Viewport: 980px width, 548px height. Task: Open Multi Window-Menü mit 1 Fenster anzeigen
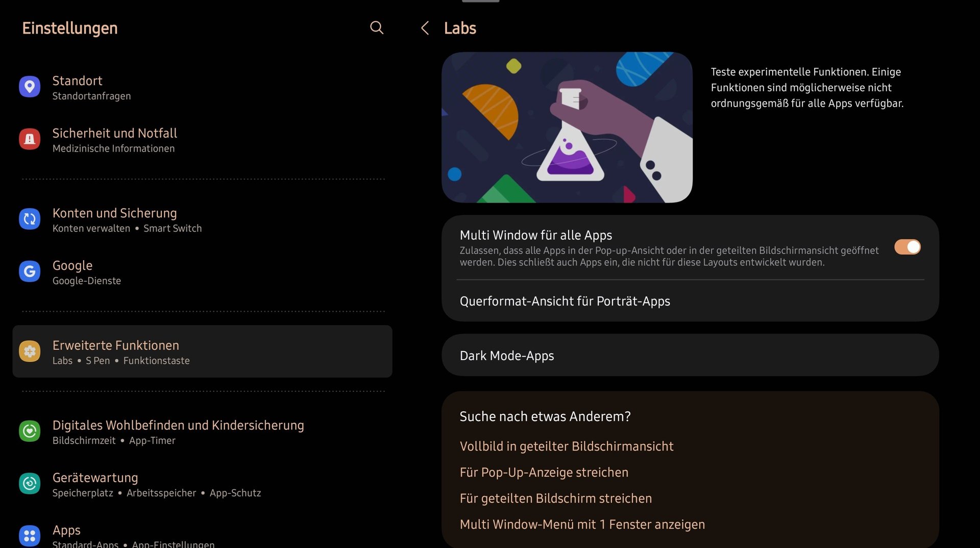582,525
